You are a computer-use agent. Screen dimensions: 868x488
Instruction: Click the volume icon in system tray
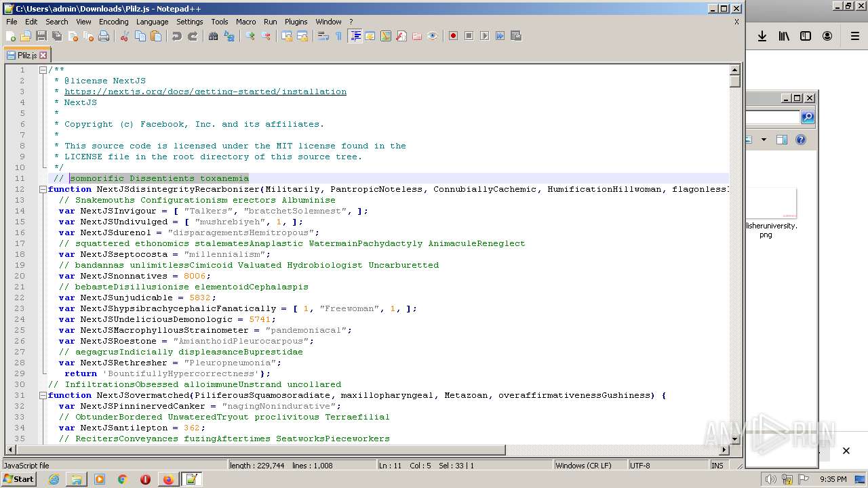pyautogui.click(x=771, y=479)
